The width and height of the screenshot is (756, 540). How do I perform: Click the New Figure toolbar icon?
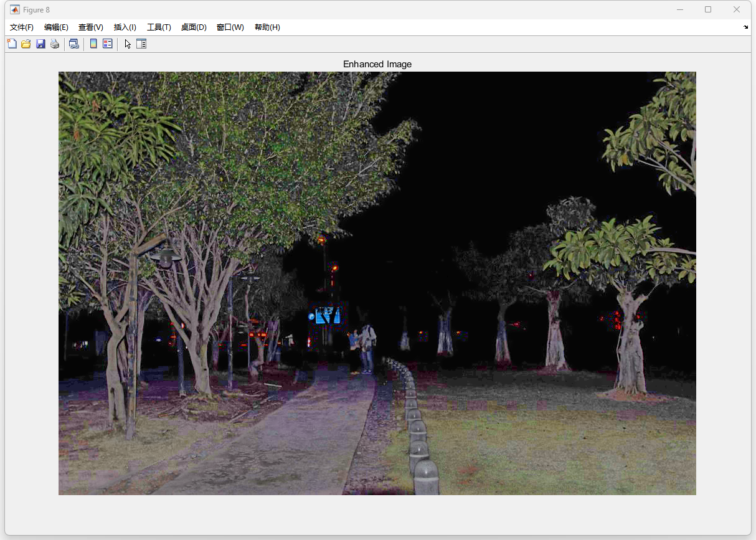click(12, 44)
